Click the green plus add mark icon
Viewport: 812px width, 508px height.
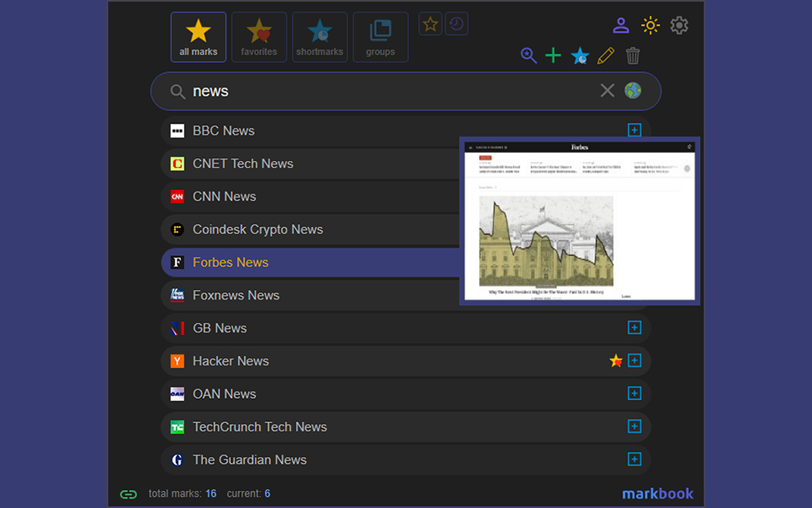point(553,55)
